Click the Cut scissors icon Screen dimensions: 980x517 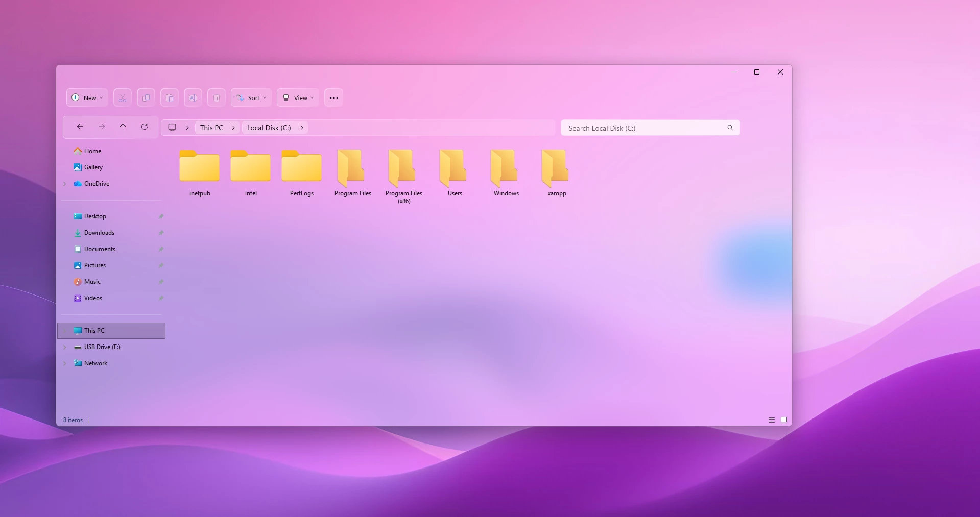[123, 98]
